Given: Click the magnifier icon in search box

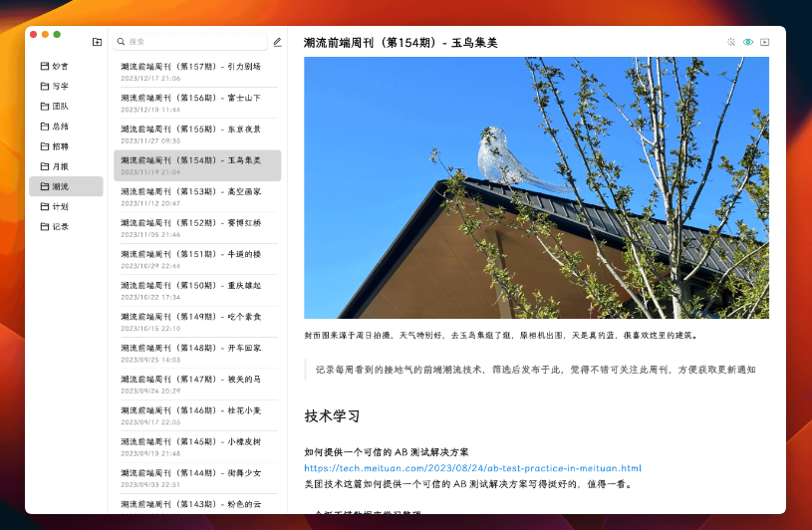Looking at the screenshot, I should pyautogui.click(x=121, y=42).
